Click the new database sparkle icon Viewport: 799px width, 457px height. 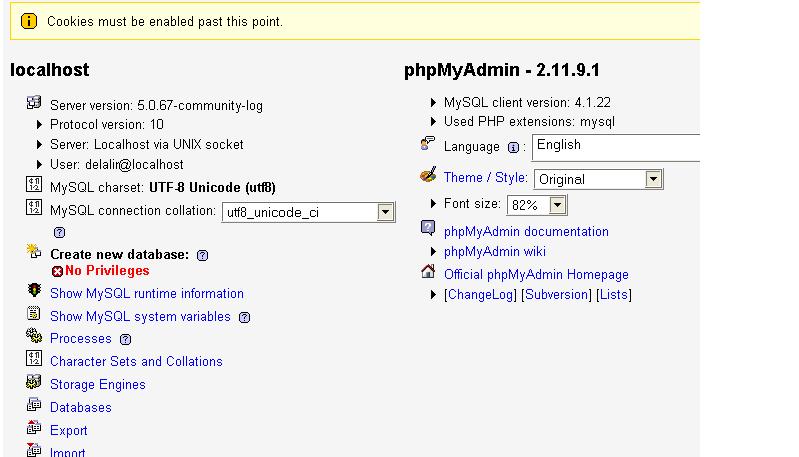click(34, 251)
